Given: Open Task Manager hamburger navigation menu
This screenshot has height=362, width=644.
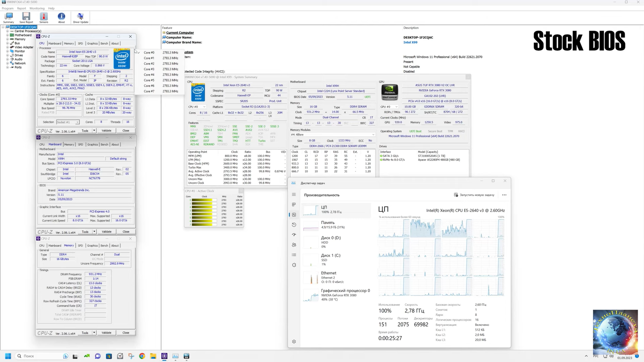Looking at the screenshot, I should point(294,195).
